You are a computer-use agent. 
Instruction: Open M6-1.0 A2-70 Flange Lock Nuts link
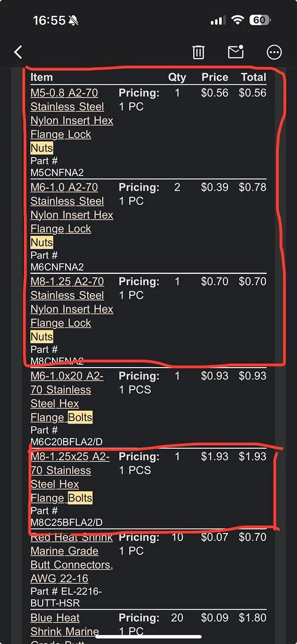(72, 215)
